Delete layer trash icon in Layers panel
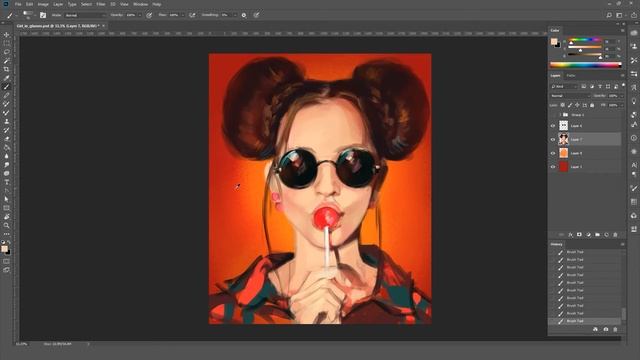 point(615,235)
